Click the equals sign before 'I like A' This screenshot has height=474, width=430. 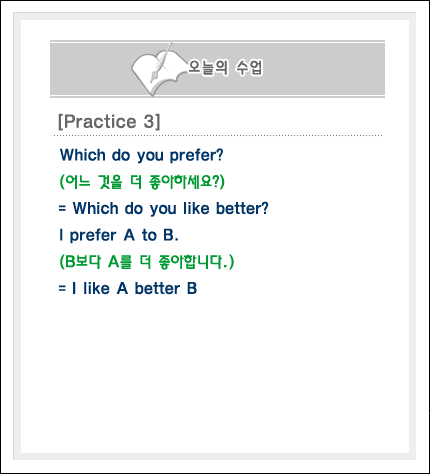(62, 288)
